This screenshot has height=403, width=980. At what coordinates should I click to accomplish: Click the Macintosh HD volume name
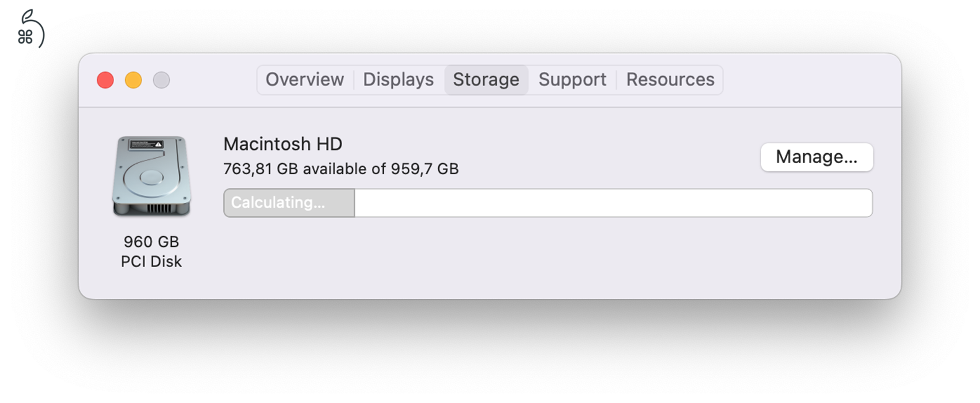[283, 144]
